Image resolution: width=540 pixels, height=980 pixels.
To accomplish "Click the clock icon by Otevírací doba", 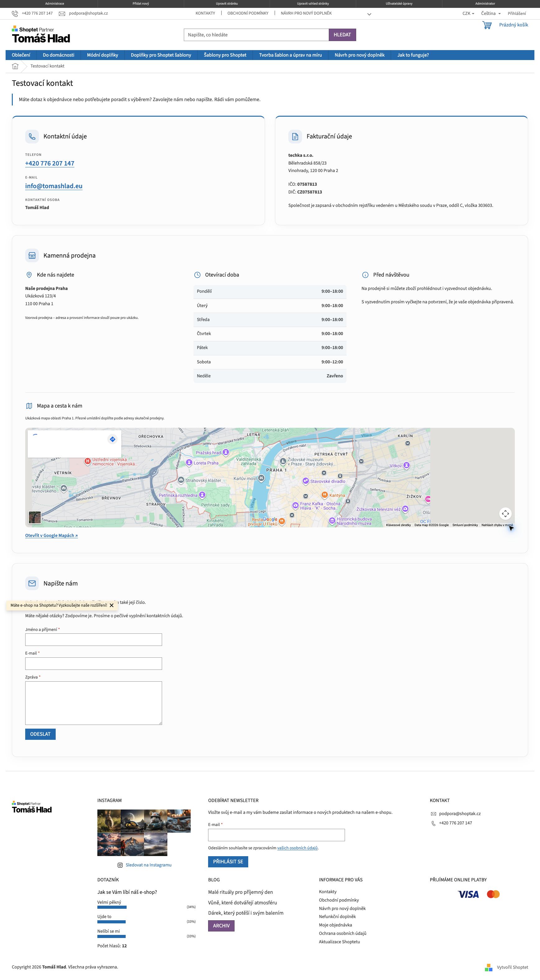I will tap(197, 275).
